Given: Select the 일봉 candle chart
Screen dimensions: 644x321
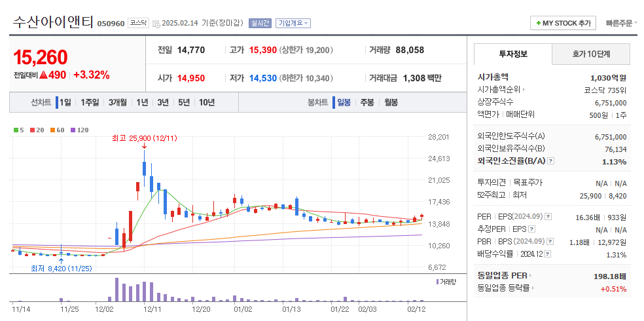Looking at the screenshot, I should click(344, 102).
